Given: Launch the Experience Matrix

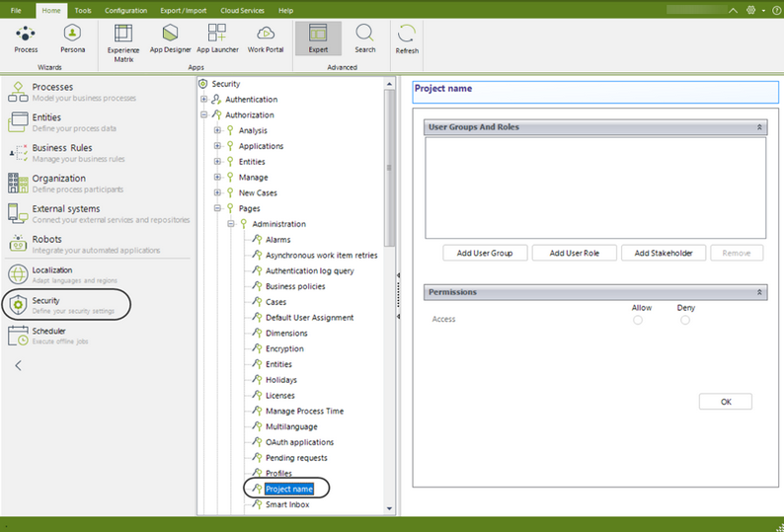Looking at the screenshot, I should (123, 43).
